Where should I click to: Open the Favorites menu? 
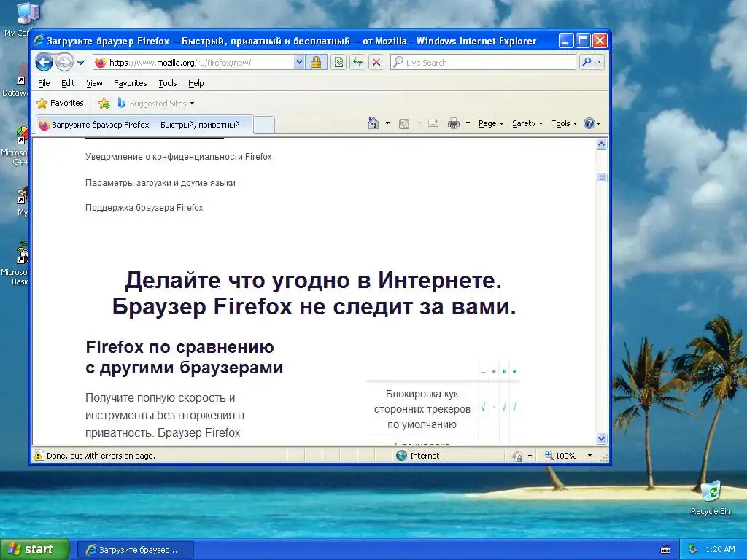pos(130,83)
